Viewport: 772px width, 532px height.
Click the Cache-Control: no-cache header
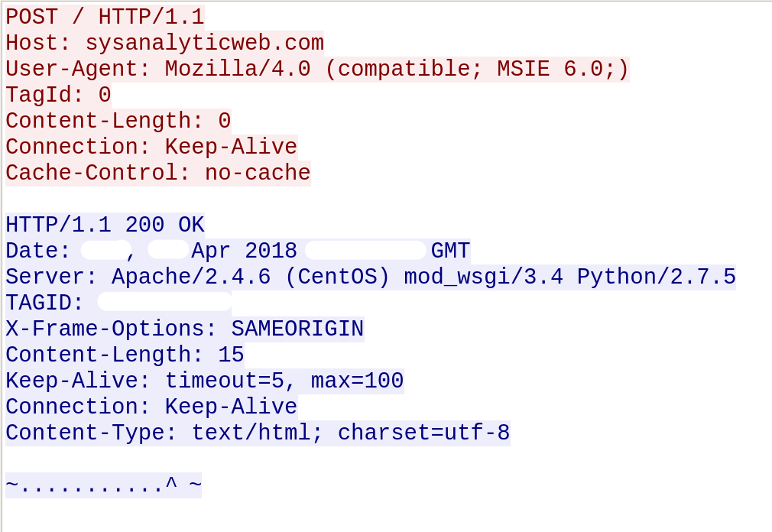(x=157, y=173)
